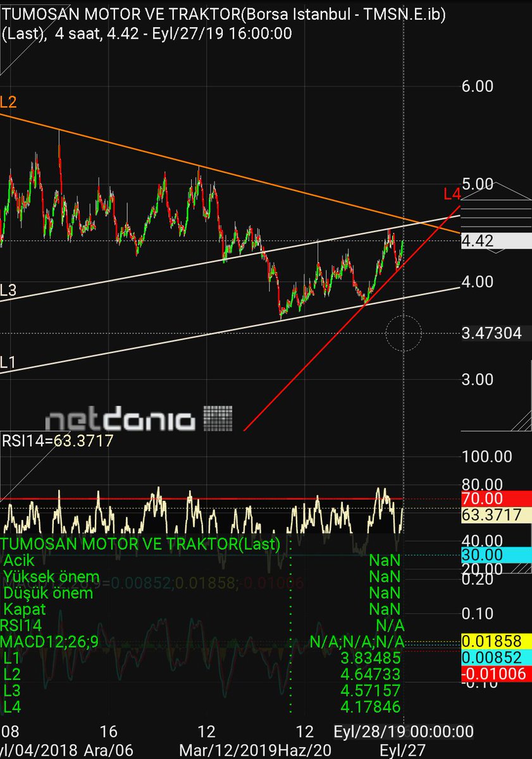Tap the current price tag 4.42

point(495,241)
